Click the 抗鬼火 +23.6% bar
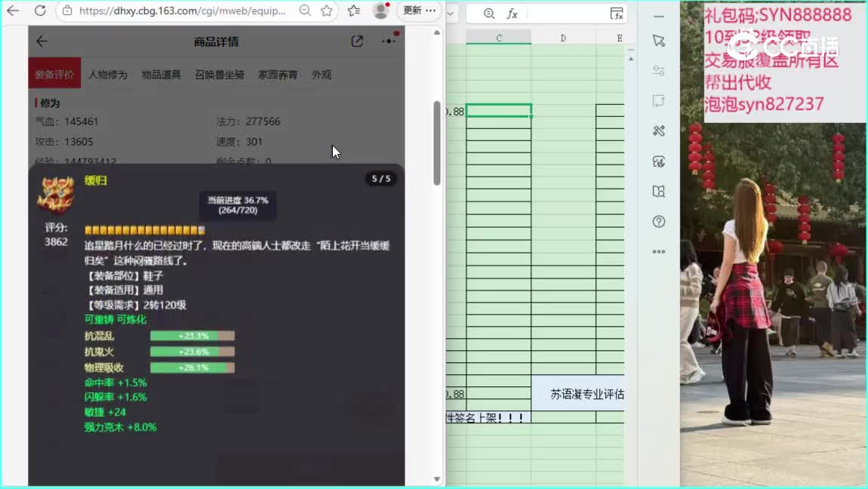 pyautogui.click(x=192, y=352)
